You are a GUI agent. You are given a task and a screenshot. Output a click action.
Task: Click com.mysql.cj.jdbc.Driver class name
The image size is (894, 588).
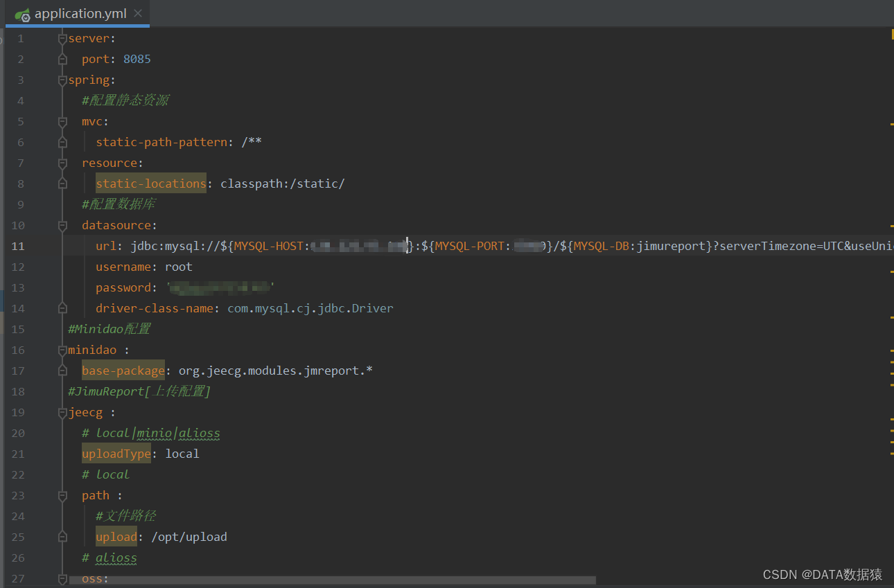(x=310, y=309)
